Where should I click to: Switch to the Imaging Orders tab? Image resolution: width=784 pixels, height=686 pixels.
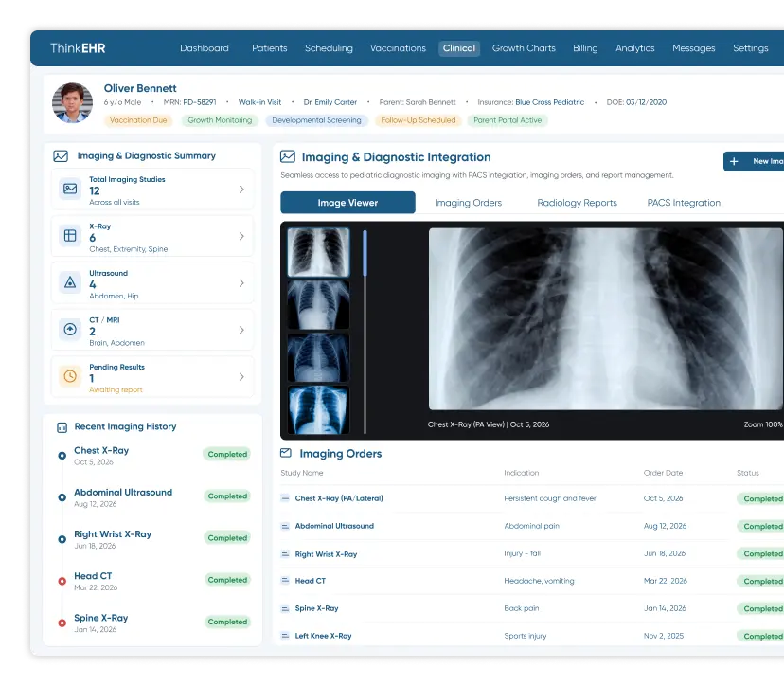[x=468, y=203]
